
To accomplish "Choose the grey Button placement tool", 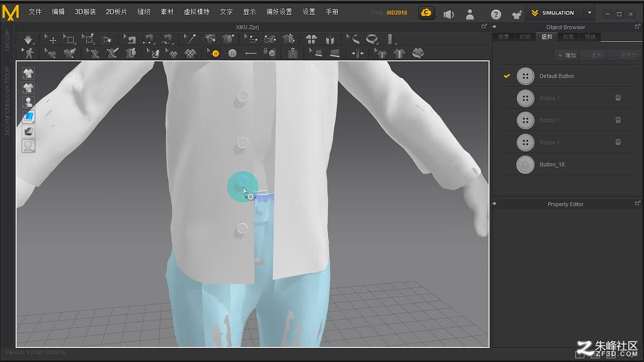I will (232, 53).
